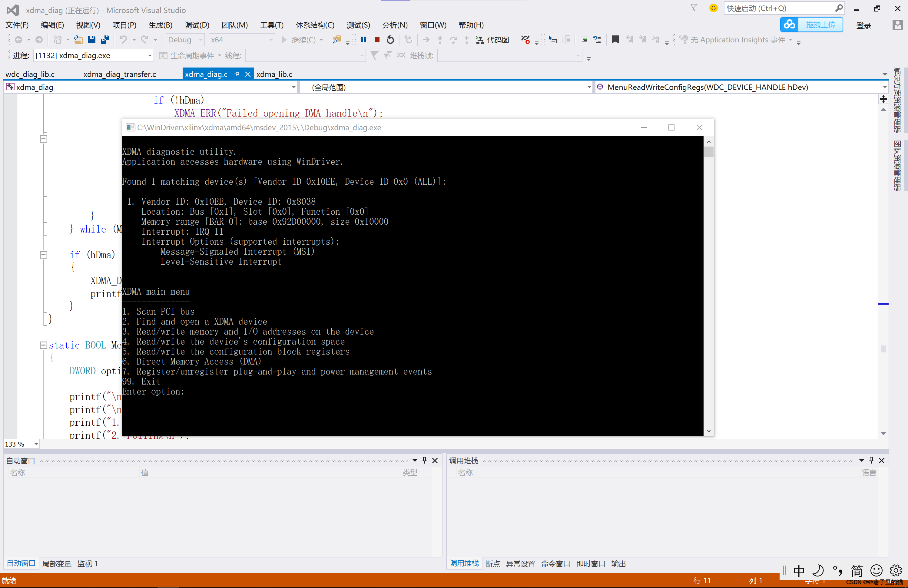Switch to the xdma_lib.c tab
This screenshot has height=588, width=908.
[x=274, y=74]
